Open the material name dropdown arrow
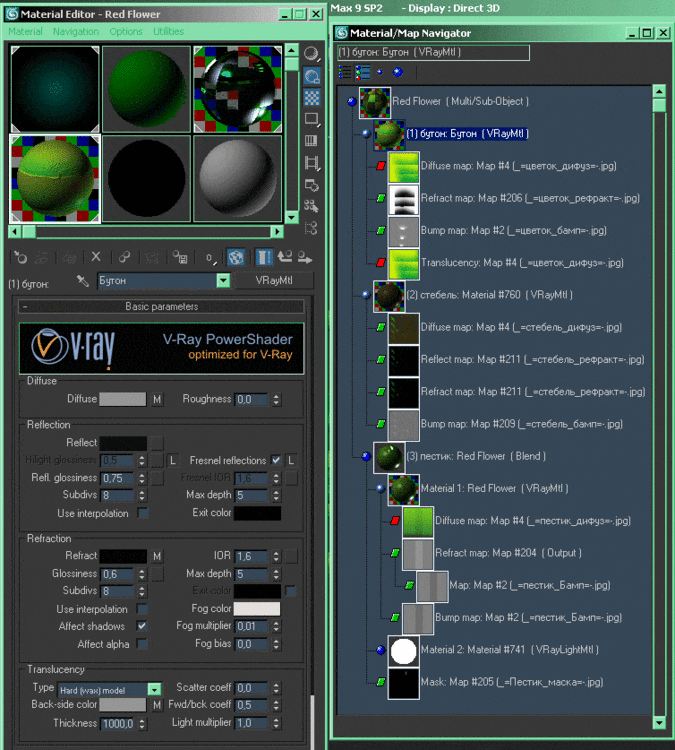675x750 pixels. (223, 280)
